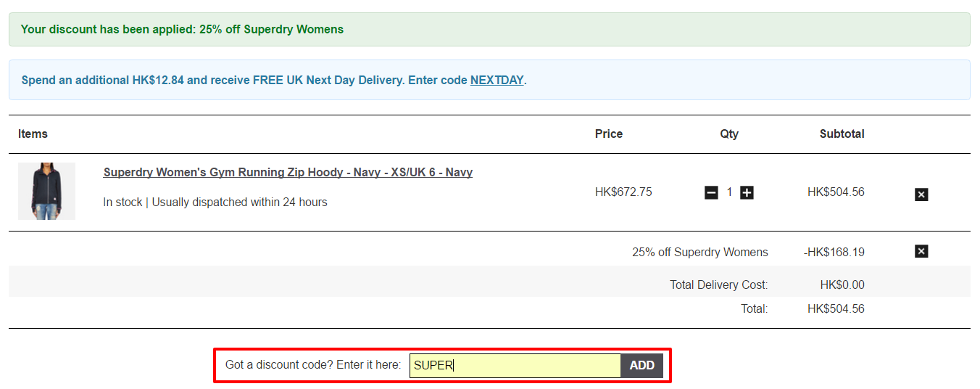This screenshot has width=980, height=389.
Task: Click the Items column header
Action: [33, 134]
